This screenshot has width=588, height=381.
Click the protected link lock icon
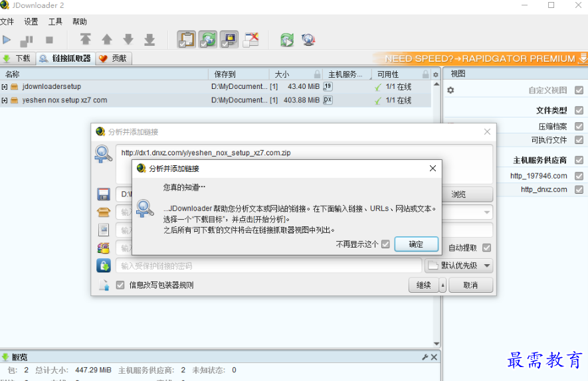pos(104,266)
